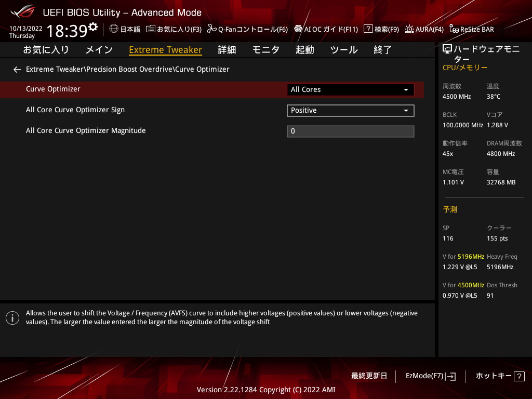
Task: Click the 155 pts cooler value
Action: [x=497, y=238]
